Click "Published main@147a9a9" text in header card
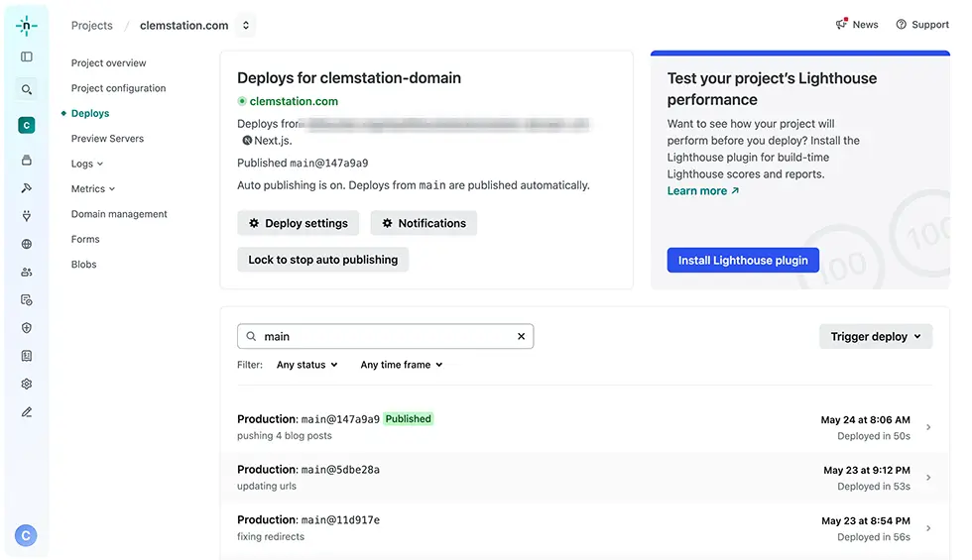The height and width of the screenshot is (560, 972). tap(303, 163)
